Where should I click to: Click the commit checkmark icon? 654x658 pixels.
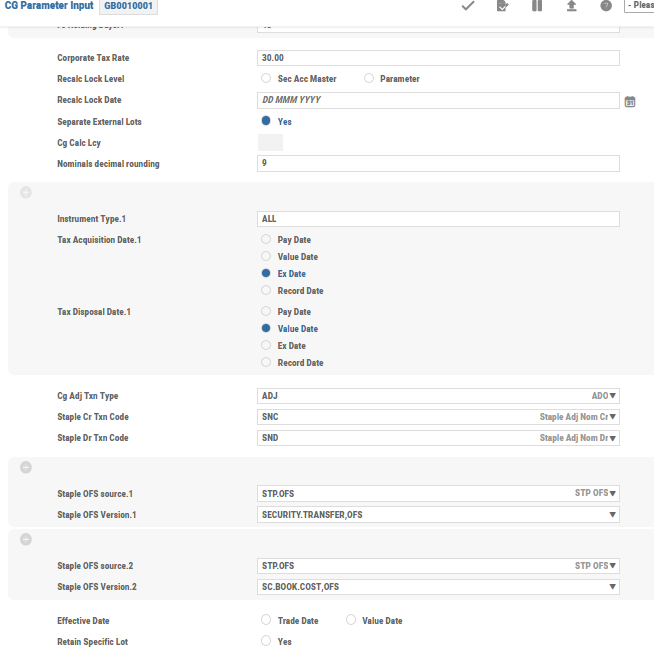pos(467,6)
